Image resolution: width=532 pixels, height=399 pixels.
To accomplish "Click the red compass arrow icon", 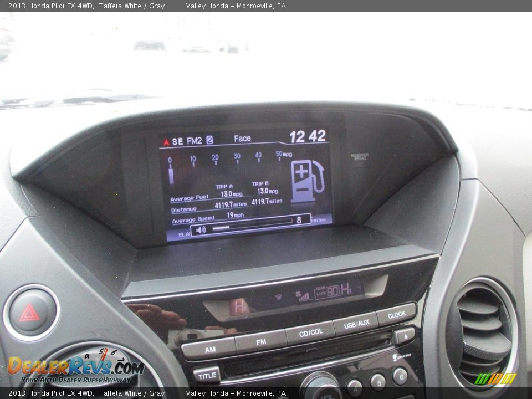I will pos(166,142).
